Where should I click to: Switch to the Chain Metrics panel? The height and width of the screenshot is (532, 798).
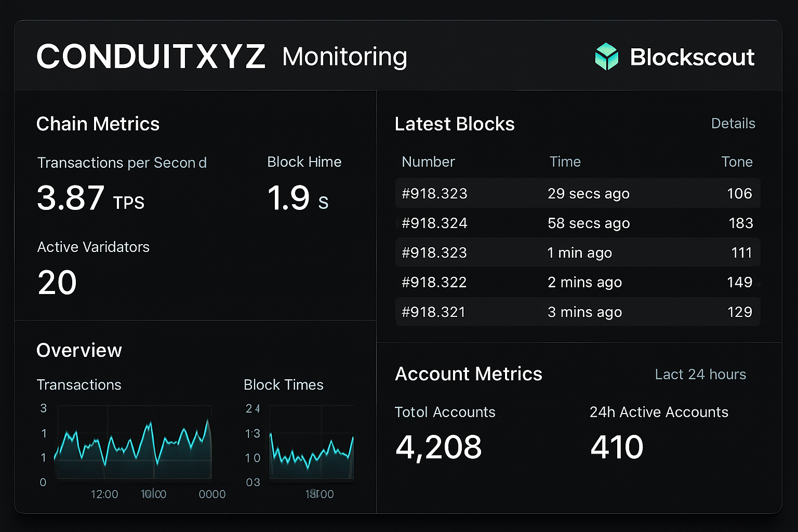(x=98, y=124)
